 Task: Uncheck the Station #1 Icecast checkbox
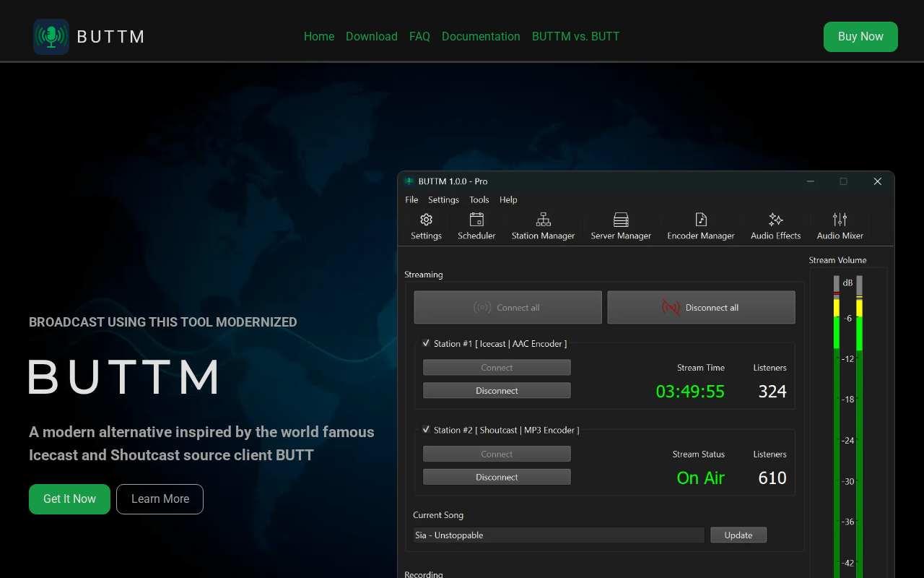tap(426, 343)
